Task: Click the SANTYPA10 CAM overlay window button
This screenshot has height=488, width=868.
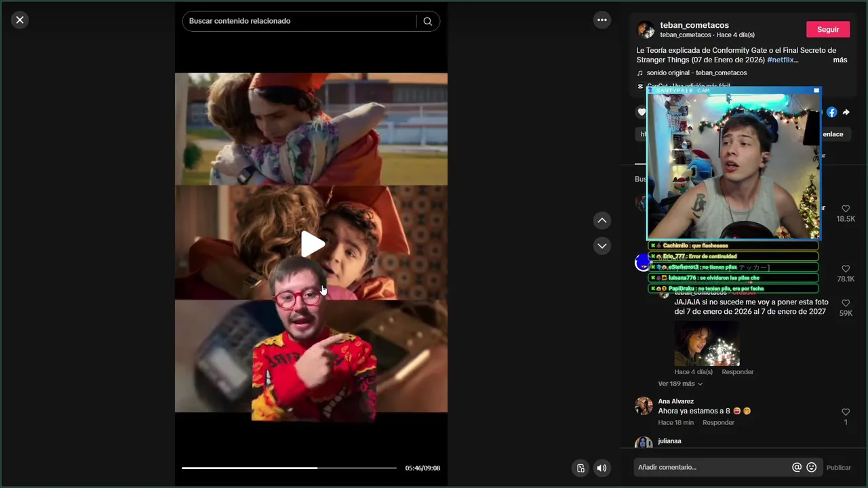Action: [816, 90]
